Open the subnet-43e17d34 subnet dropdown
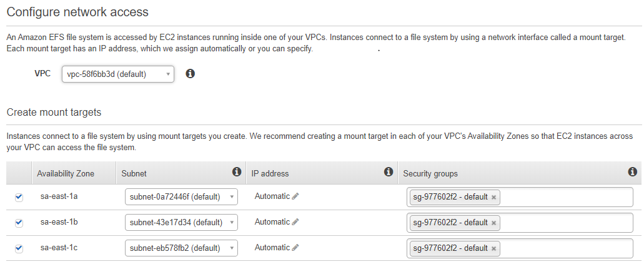This screenshot has width=644, height=264. pos(181,223)
